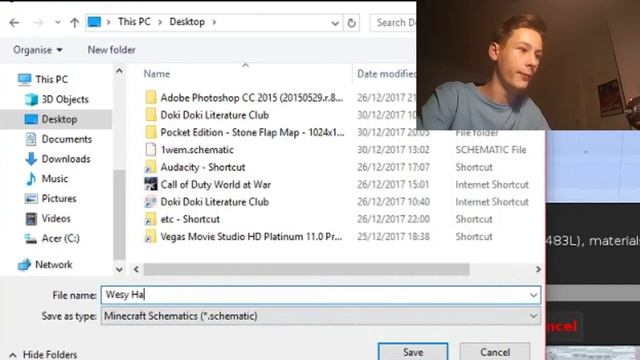This screenshot has width=640, height=360.
Task: Select the 1wem.schematic file
Action: click(197, 150)
